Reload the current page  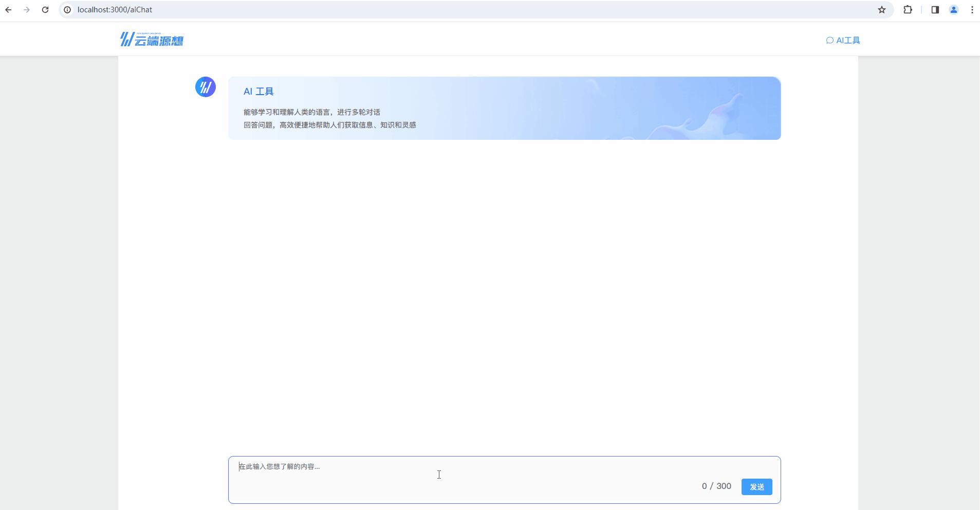click(46, 9)
